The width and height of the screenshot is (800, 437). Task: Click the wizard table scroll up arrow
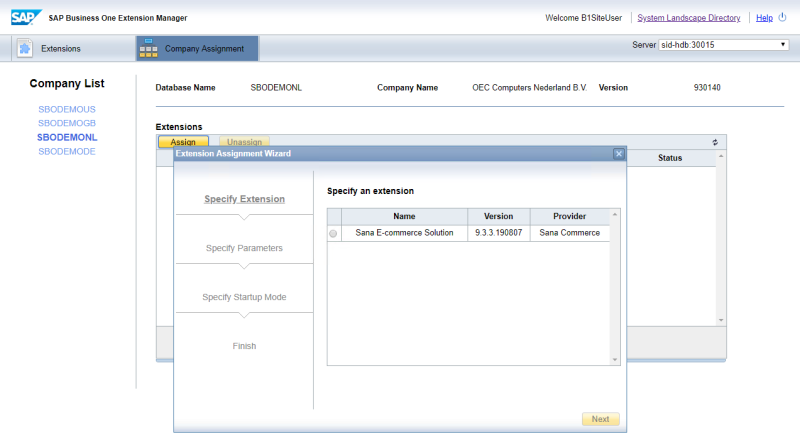click(615, 215)
